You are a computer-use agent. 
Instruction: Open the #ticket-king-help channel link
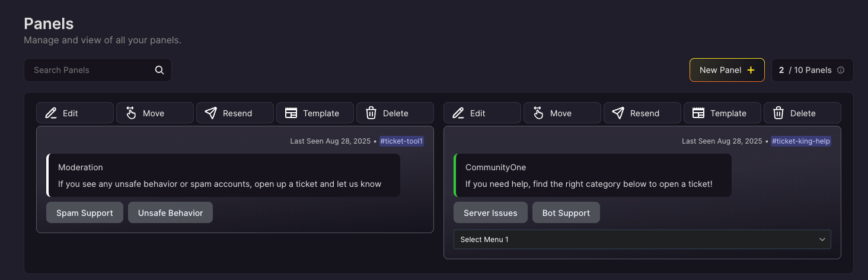coord(800,141)
